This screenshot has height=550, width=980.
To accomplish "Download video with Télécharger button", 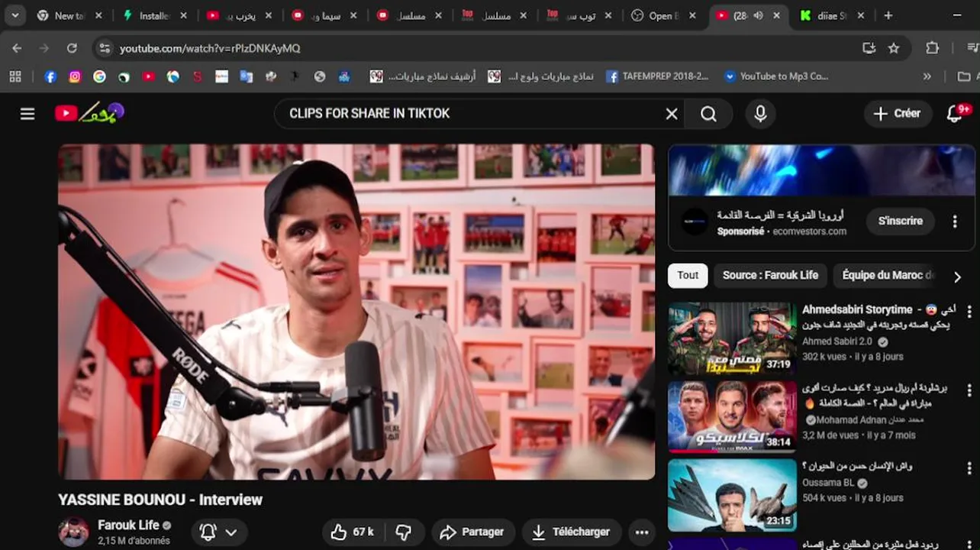I will [571, 532].
